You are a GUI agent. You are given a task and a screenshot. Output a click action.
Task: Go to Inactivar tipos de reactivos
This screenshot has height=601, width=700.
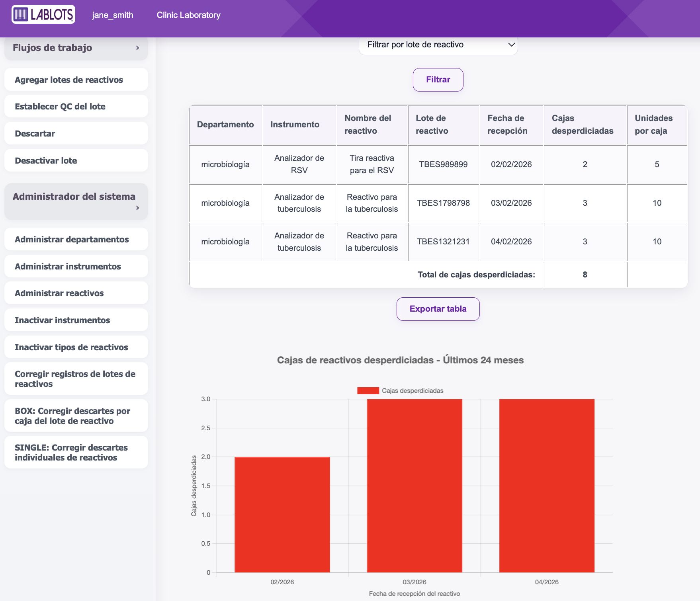(x=76, y=347)
